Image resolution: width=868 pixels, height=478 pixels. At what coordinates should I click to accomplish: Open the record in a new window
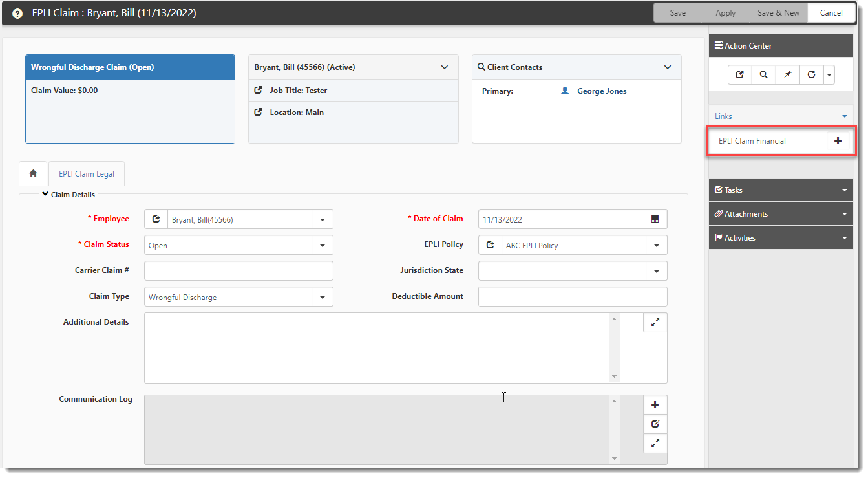pyautogui.click(x=739, y=74)
